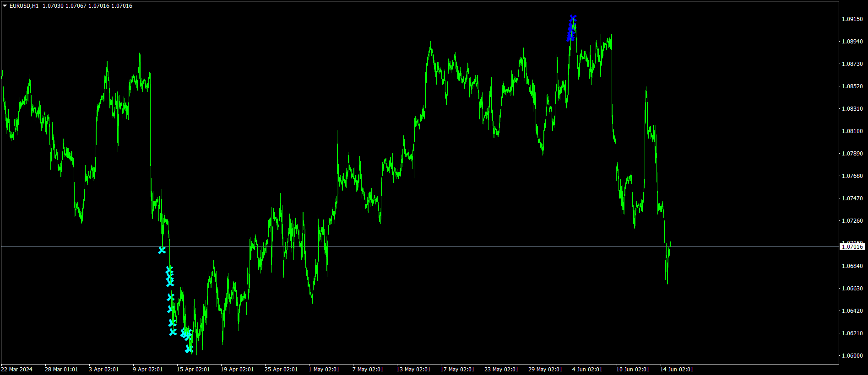Click the 3 Apr 02:01 time label
Screen dimensions: 868x375
click(x=103, y=370)
